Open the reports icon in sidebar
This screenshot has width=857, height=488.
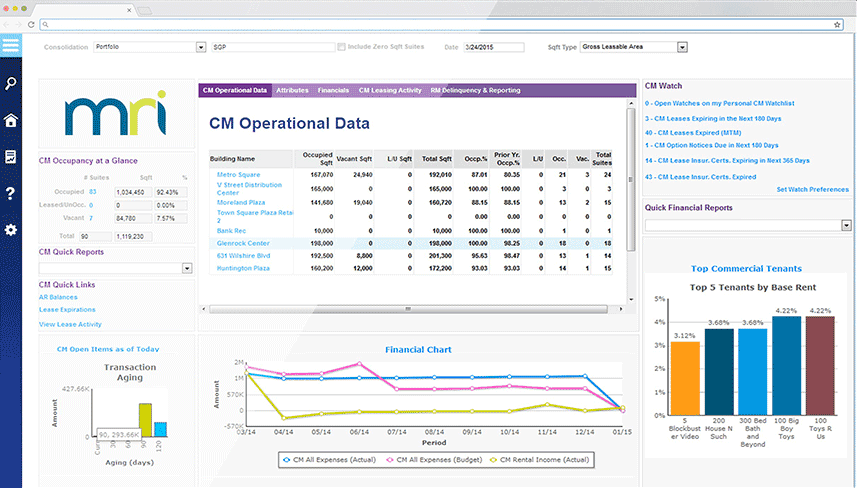(x=10, y=157)
